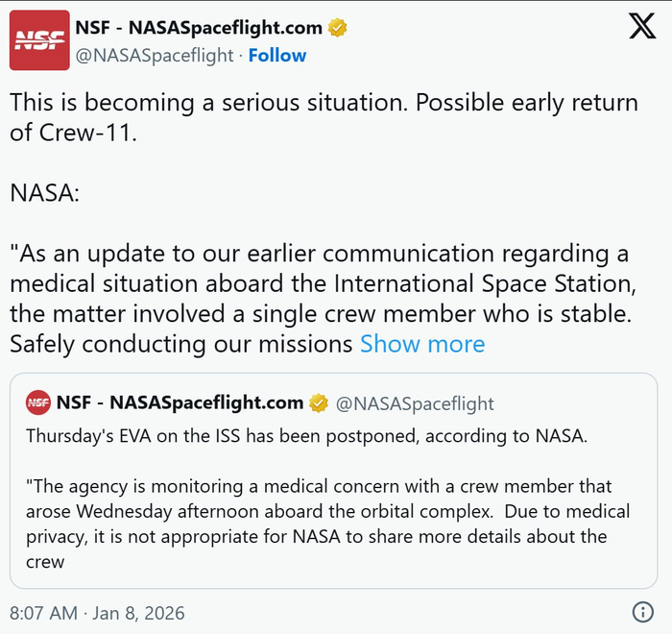Click the NSF profile avatar at top

click(x=38, y=40)
